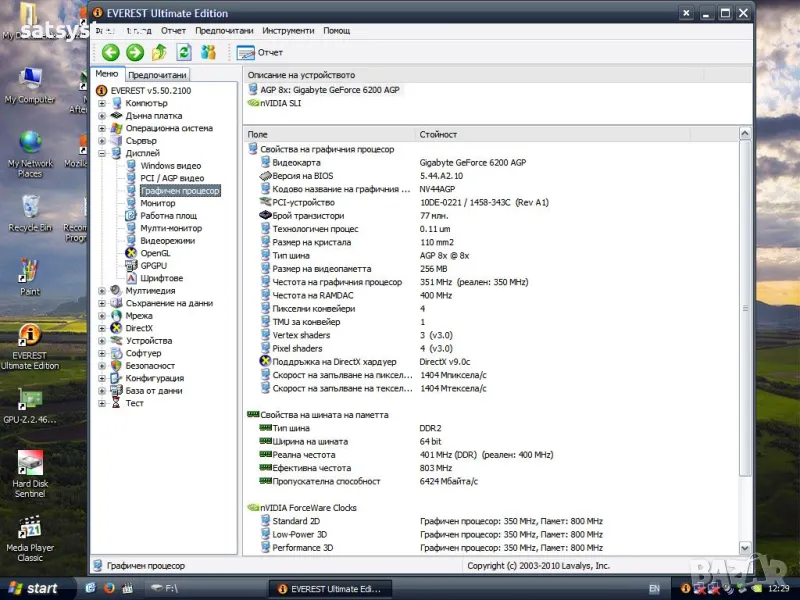
Task: Select OpenGL in the Display tree
Action: [x=154, y=253]
